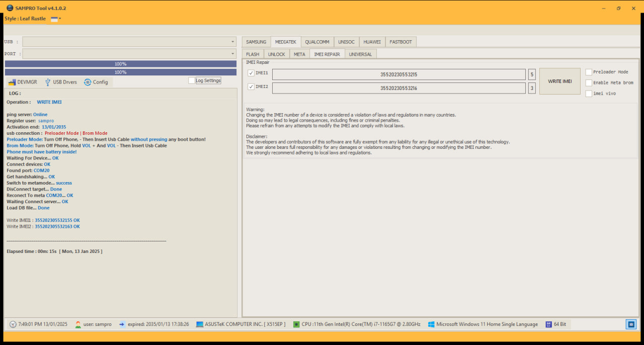Click the WRITE IMEI button
This screenshot has width=644, height=345.
coord(560,81)
